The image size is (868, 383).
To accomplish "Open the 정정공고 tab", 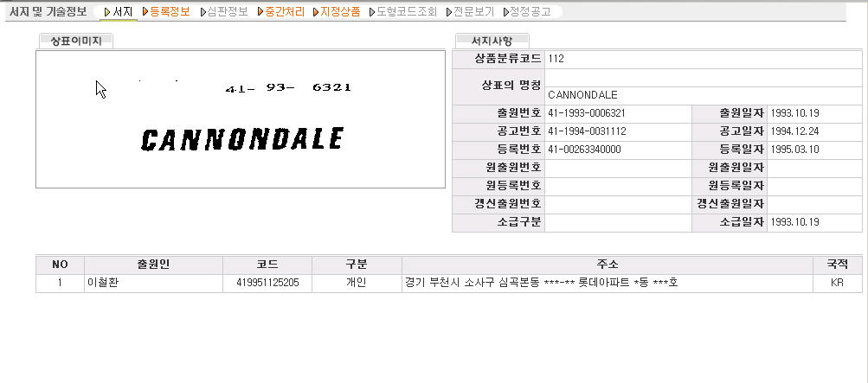I will coord(530,11).
